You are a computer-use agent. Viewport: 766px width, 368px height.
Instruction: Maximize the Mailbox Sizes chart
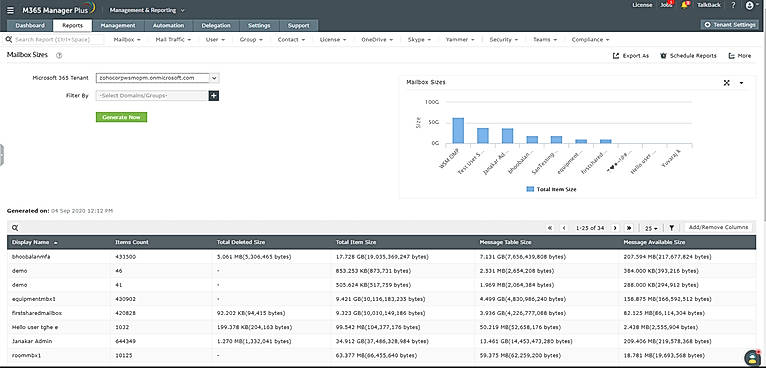click(x=726, y=83)
